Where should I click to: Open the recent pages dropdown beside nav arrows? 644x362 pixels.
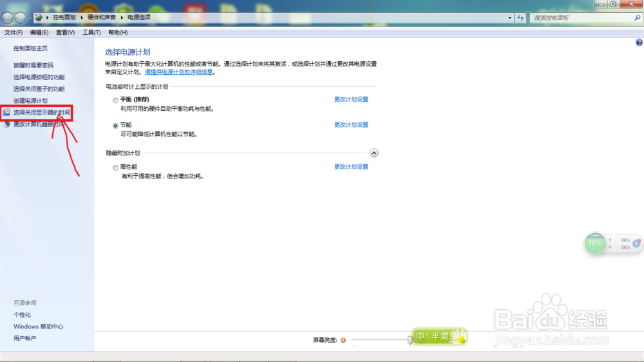[x=30, y=18]
